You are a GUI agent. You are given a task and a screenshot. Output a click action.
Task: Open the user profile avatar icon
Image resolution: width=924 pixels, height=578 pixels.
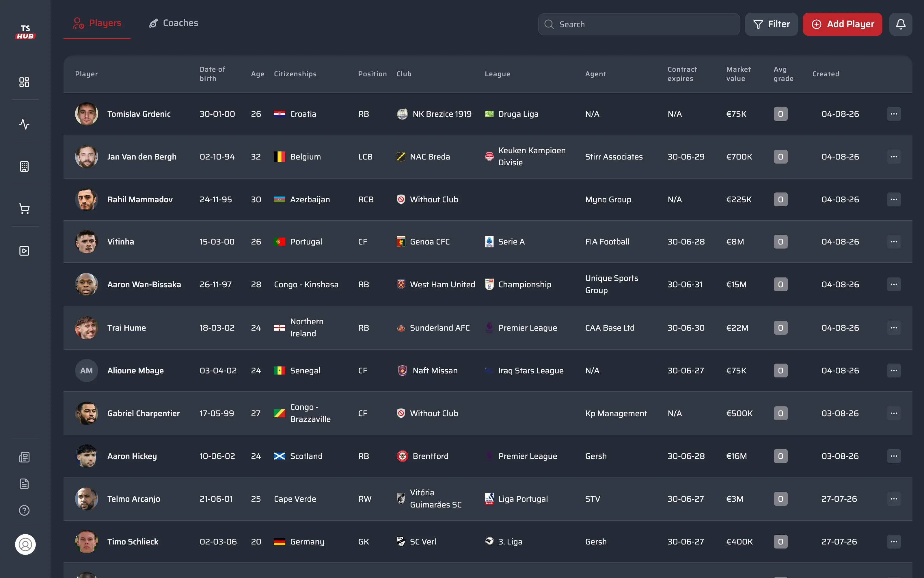[25, 544]
